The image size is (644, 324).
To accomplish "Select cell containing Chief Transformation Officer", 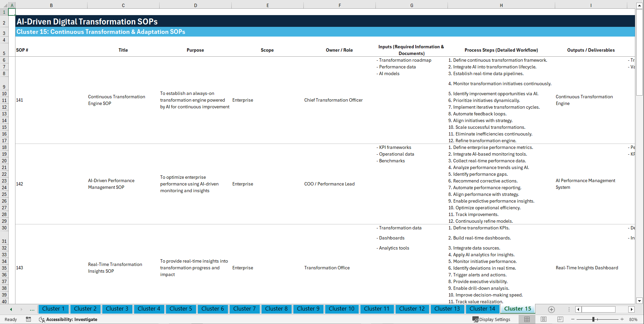I will pos(333,100).
